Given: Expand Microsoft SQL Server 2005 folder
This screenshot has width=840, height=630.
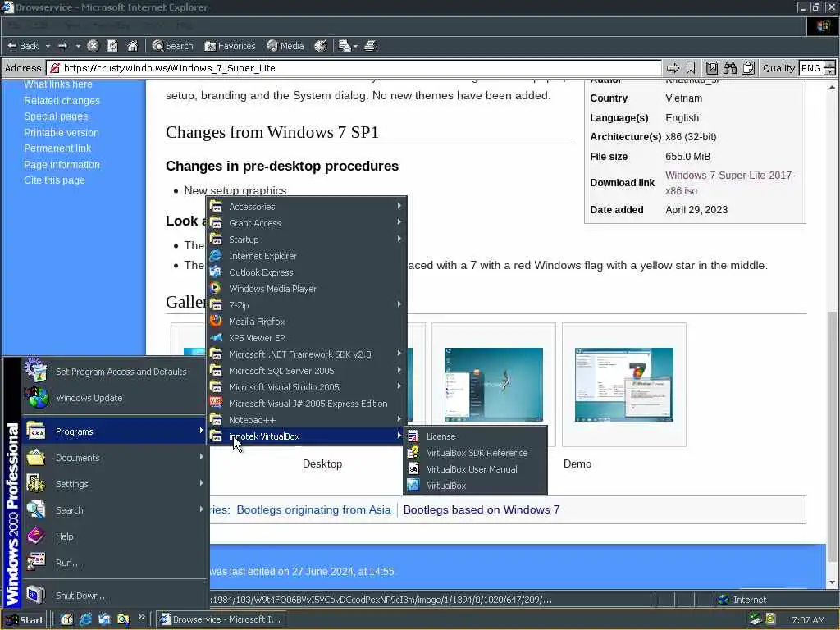Looking at the screenshot, I should point(307,371).
